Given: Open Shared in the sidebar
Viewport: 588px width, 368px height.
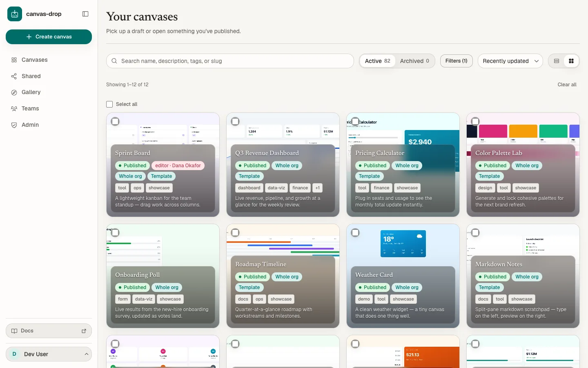Looking at the screenshot, I should coord(49,76).
